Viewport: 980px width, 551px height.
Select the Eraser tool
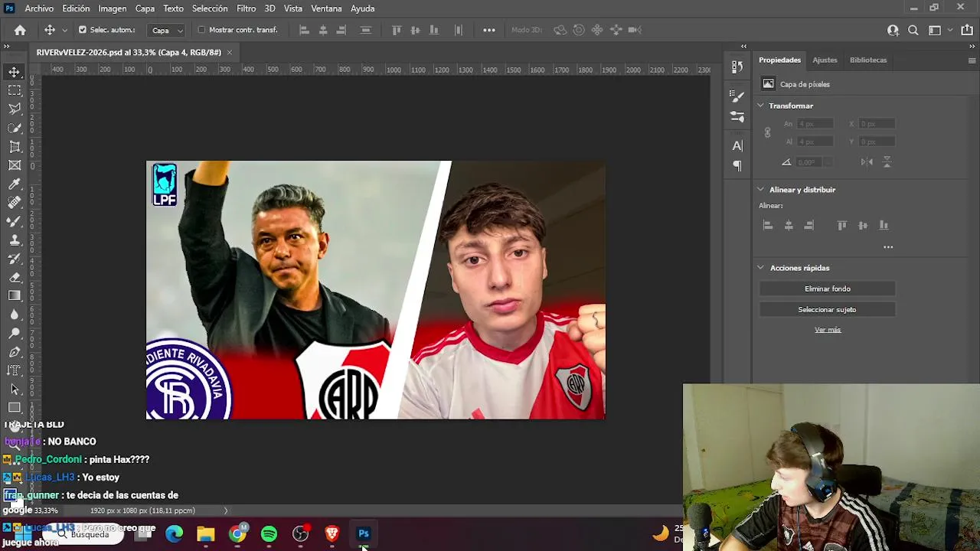click(15, 277)
